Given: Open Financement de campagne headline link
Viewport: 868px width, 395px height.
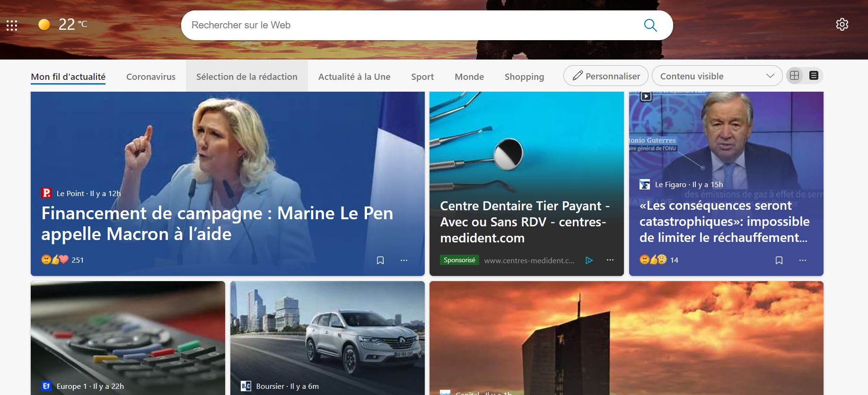Looking at the screenshot, I should pos(217,223).
